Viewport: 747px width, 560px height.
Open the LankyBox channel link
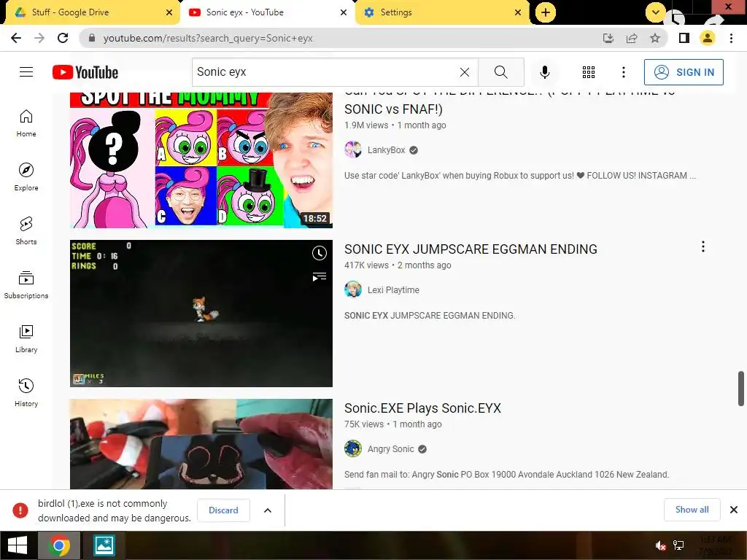click(x=387, y=150)
